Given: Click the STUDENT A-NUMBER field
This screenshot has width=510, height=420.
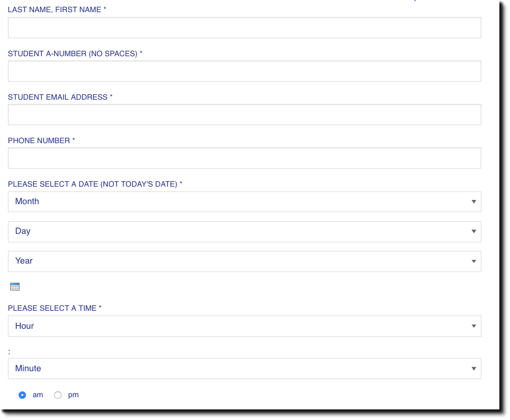Looking at the screenshot, I should click(244, 71).
